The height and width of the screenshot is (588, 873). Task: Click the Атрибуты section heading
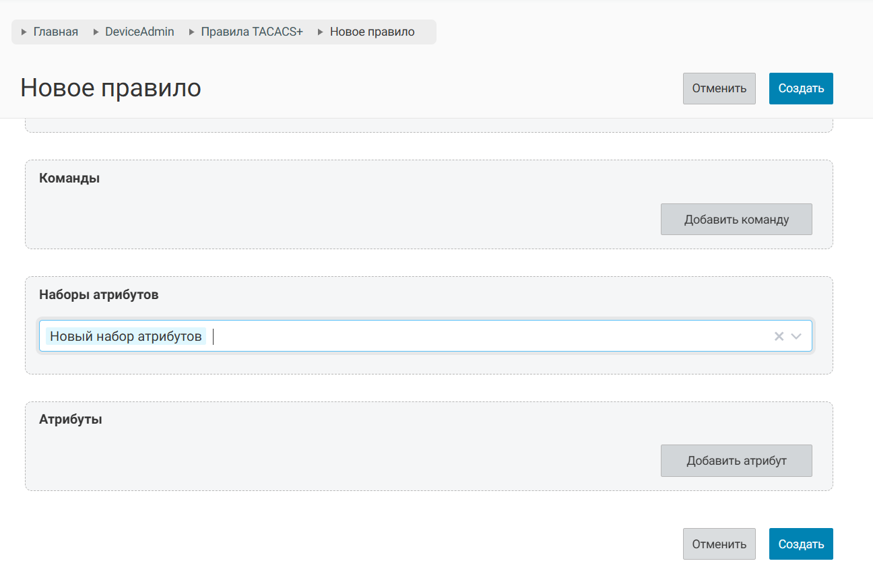point(71,419)
